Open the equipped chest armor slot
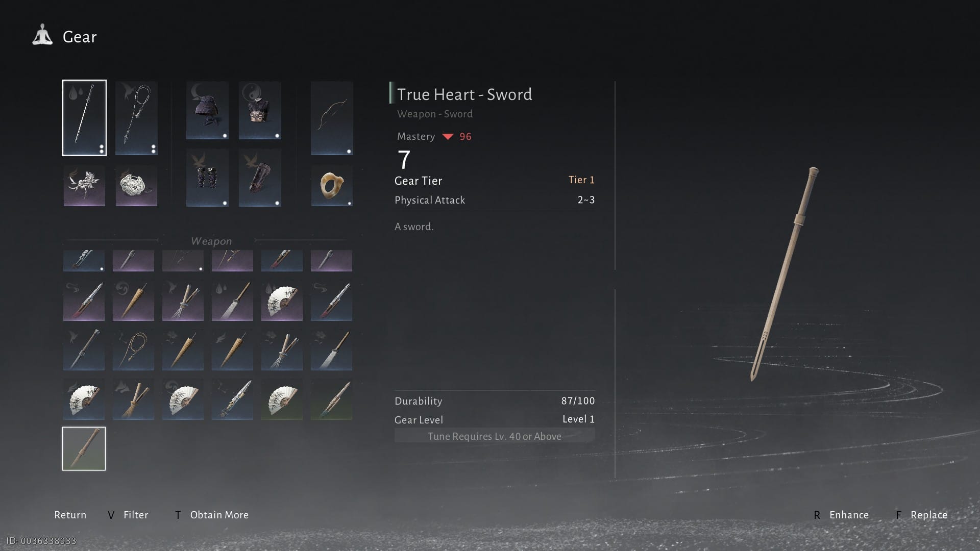This screenshot has height=551, width=980. (260, 110)
